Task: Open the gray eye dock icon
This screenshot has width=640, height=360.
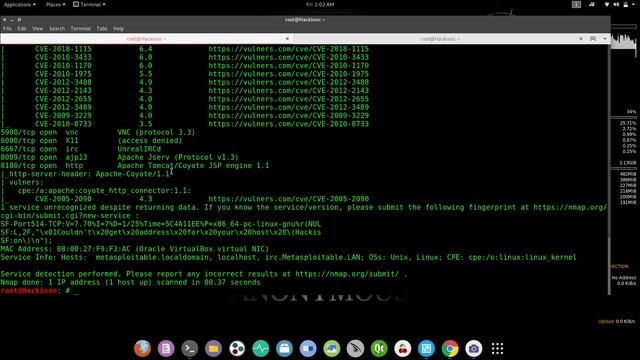Action: point(355,349)
